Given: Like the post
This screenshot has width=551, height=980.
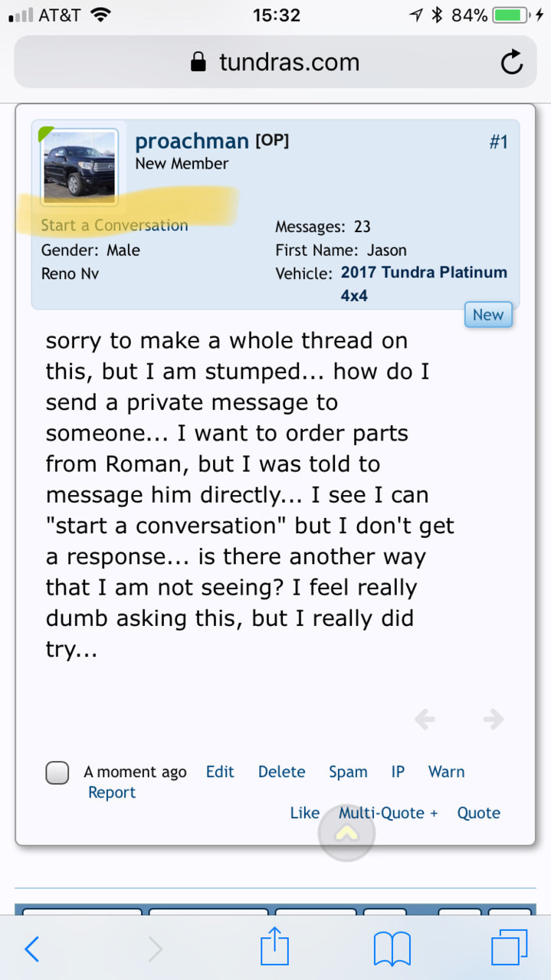Looking at the screenshot, I should pos(304,813).
